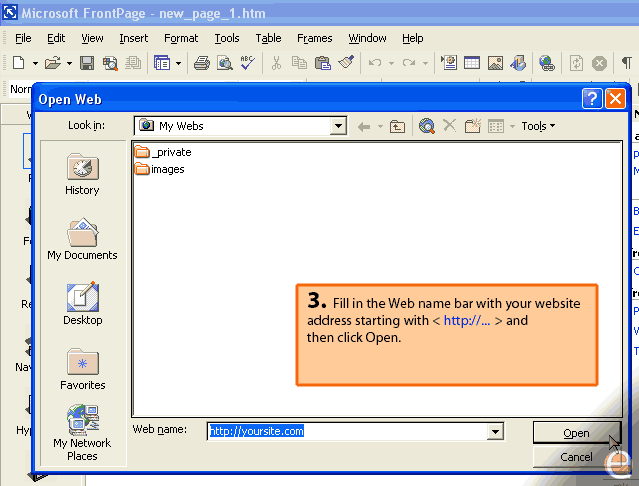
Task: Select My Network Places shortcut
Action: coord(82,432)
